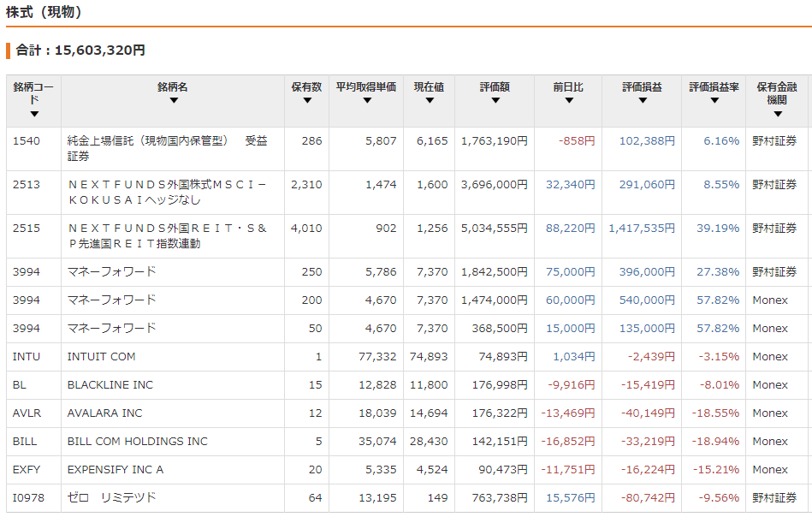
Task: Sort by 評価損益 column arrow
Action: (643, 100)
